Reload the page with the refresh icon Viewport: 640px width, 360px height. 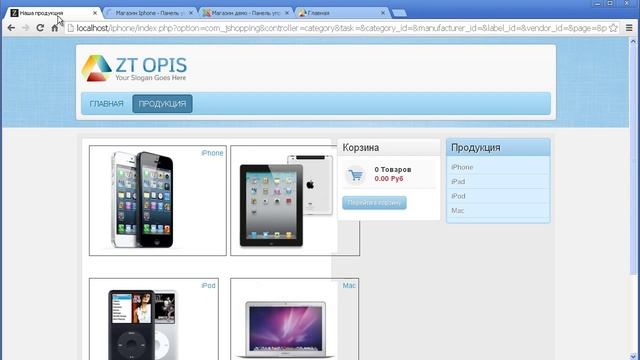pyautogui.click(x=40, y=28)
